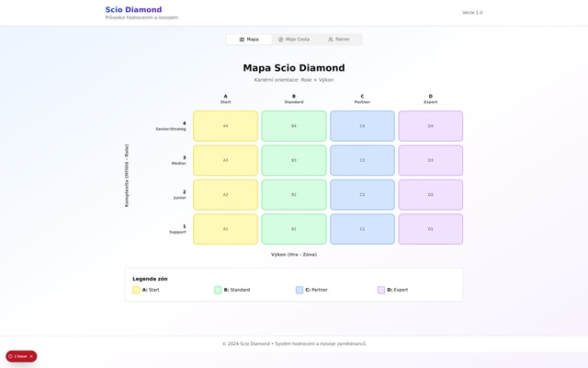Image resolution: width=588 pixels, height=368 pixels.
Task: Select cell D1 in the Expert column
Action: click(x=430, y=229)
